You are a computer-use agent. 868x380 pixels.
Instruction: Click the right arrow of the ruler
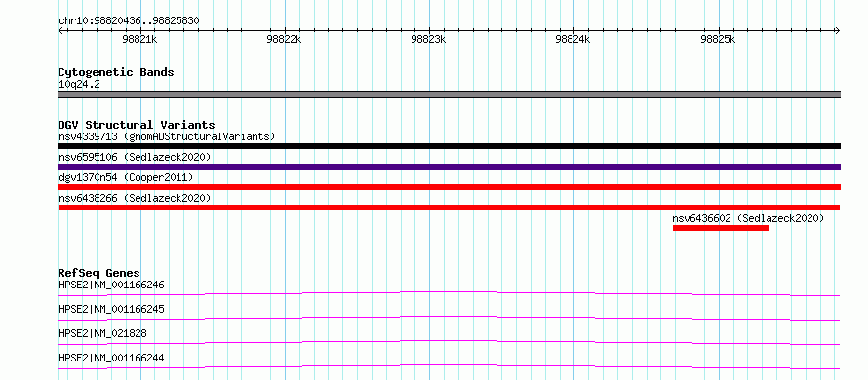[837, 30]
